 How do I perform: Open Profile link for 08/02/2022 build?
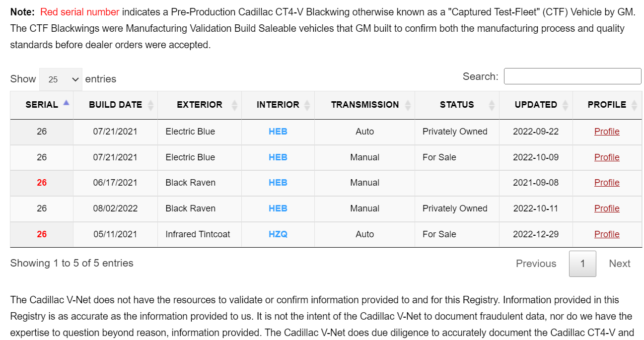(607, 208)
